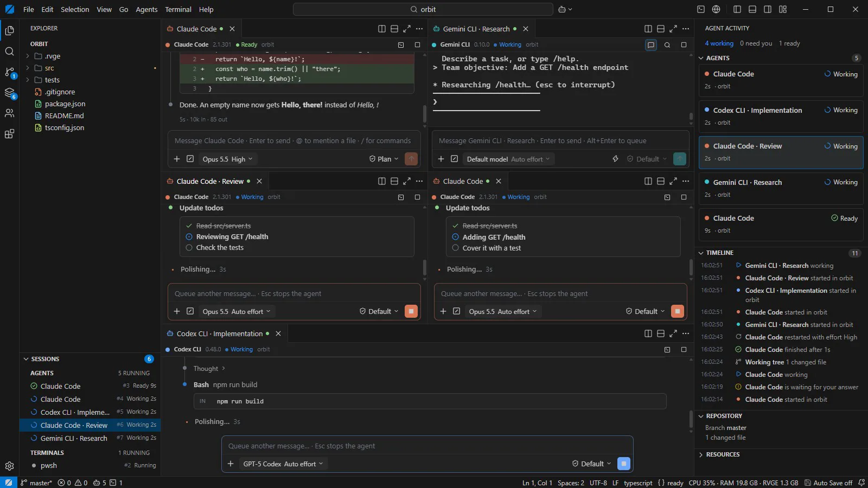This screenshot has width=868, height=488.
Task: Toggle edit mode icon in Gemini message box
Action: click(x=455, y=159)
